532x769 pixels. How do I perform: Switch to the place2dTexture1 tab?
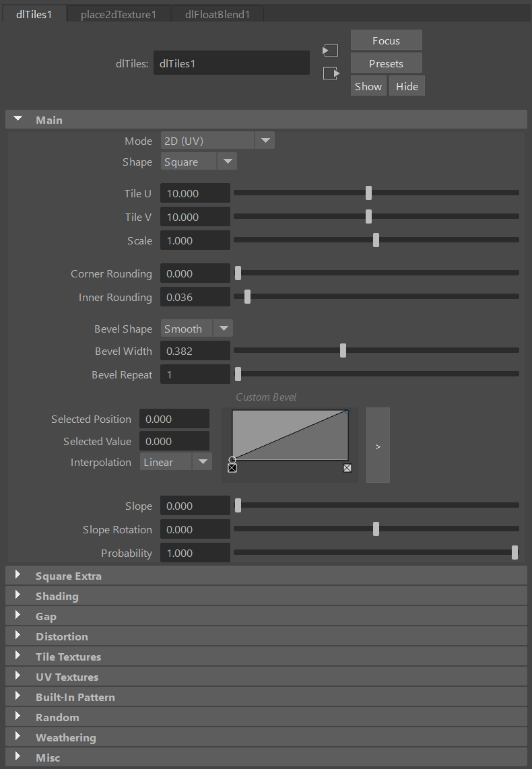pos(119,14)
